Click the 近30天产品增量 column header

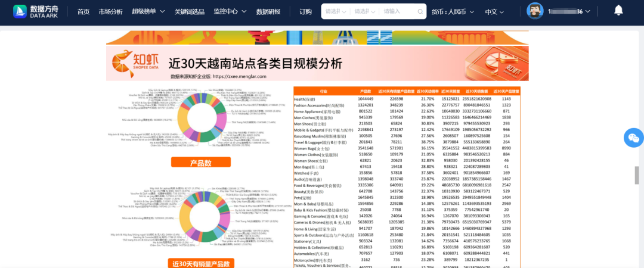[x=506, y=91]
